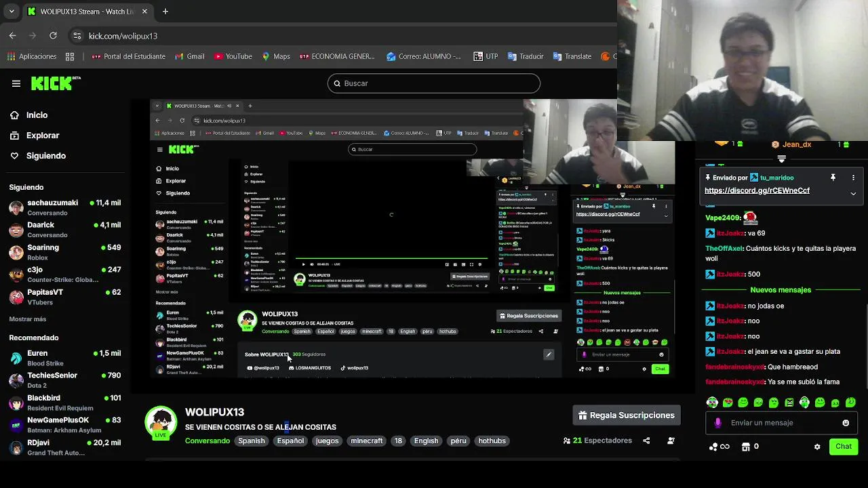
Task: Select the juegos tag
Action: coord(327,441)
